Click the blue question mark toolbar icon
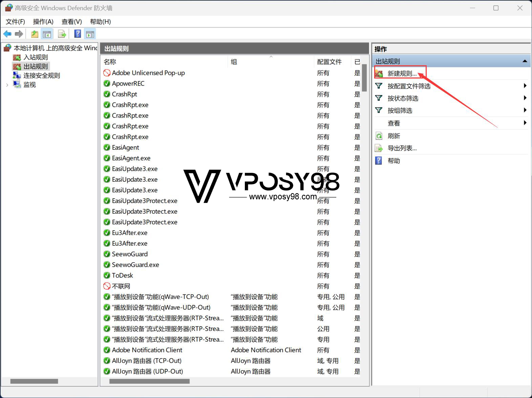 coord(78,34)
